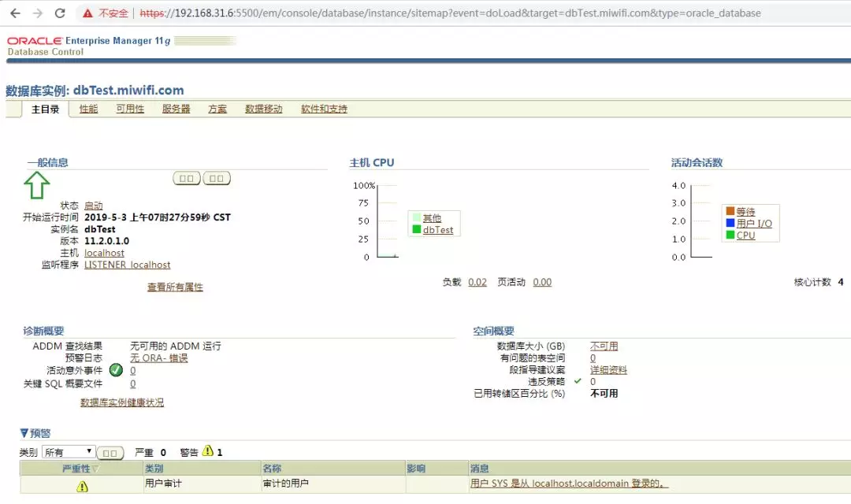Click the 数据库大小 不可用 link
The width and height of the screenshot is (851, 504).
point(604,346)
